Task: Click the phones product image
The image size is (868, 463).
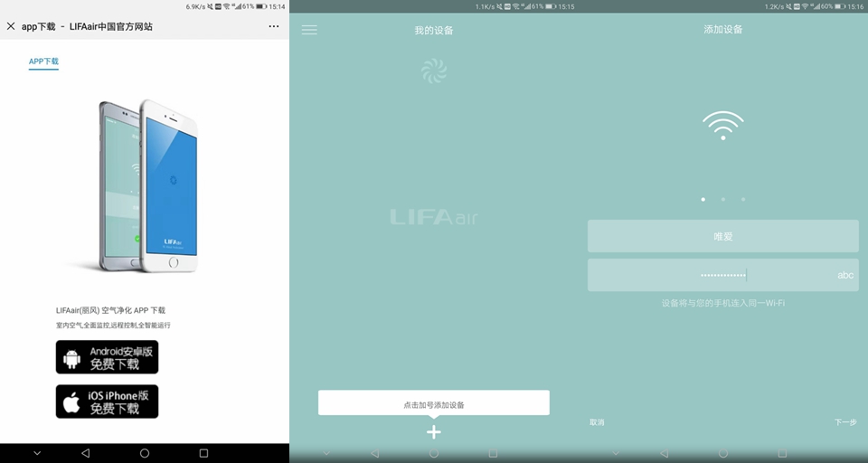Action: click(x=148, y=186)
